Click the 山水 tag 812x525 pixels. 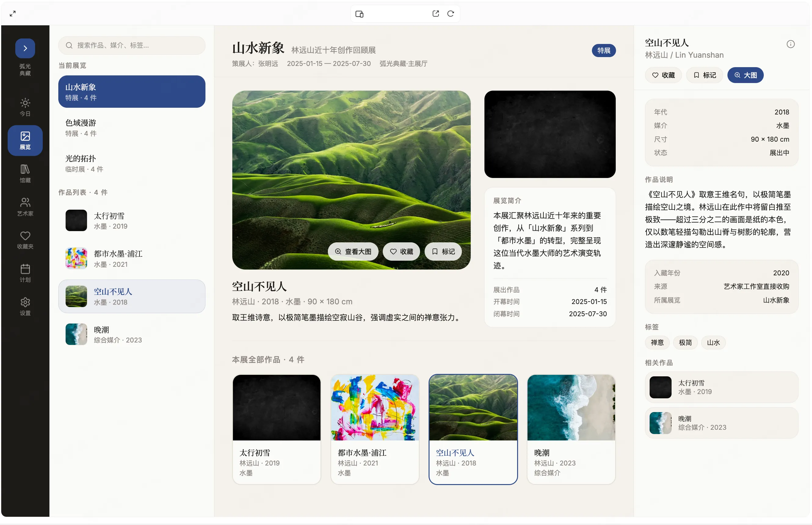(713, 342)
